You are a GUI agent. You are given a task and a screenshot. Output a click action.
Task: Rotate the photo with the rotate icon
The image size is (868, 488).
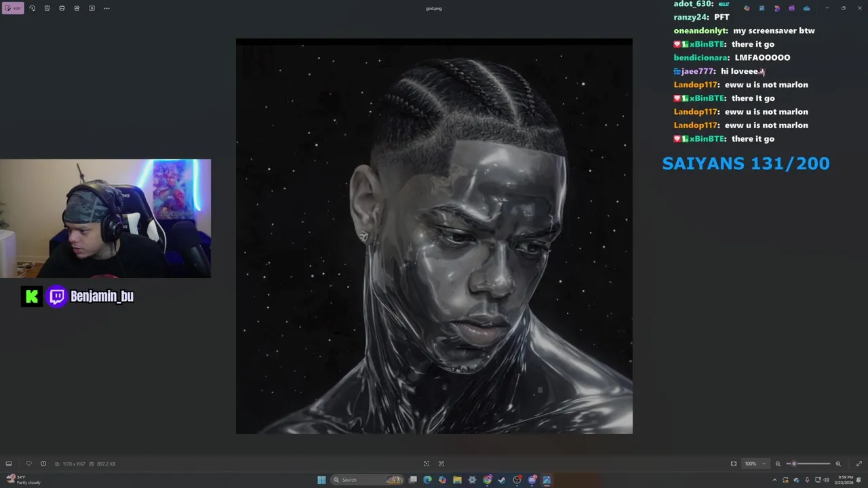[x=32, y=8]
